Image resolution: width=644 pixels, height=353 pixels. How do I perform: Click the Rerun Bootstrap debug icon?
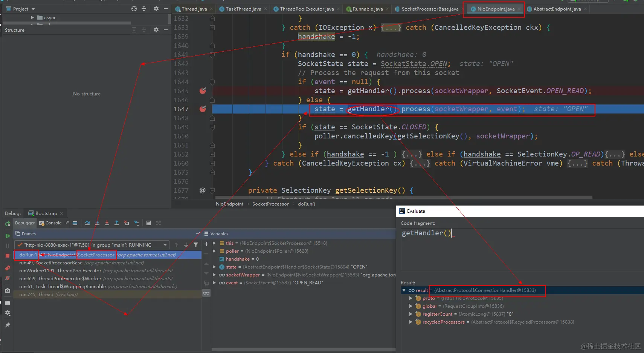coord(8,224)
